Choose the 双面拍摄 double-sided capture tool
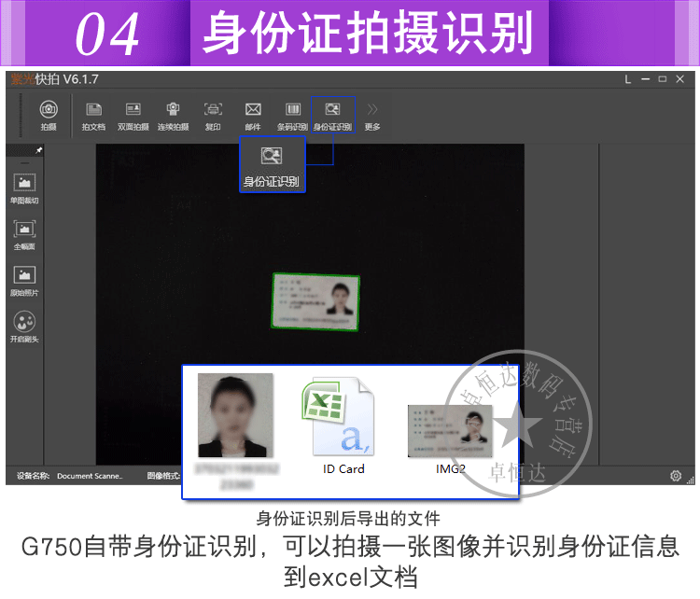The image size is (700, 599). click(x=133, y=112)
